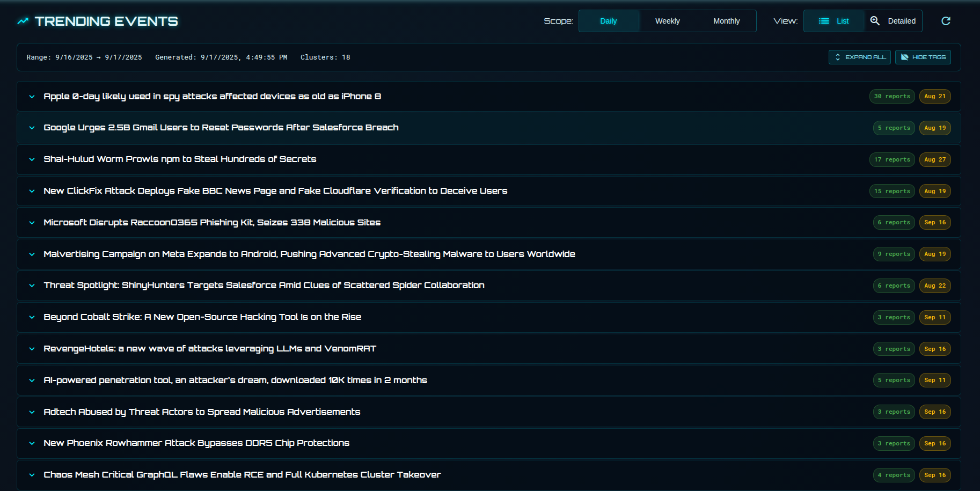Screen dimensions: 980x491
Task: Open the New ClickFix Attack headline
Action: [275, 191]
